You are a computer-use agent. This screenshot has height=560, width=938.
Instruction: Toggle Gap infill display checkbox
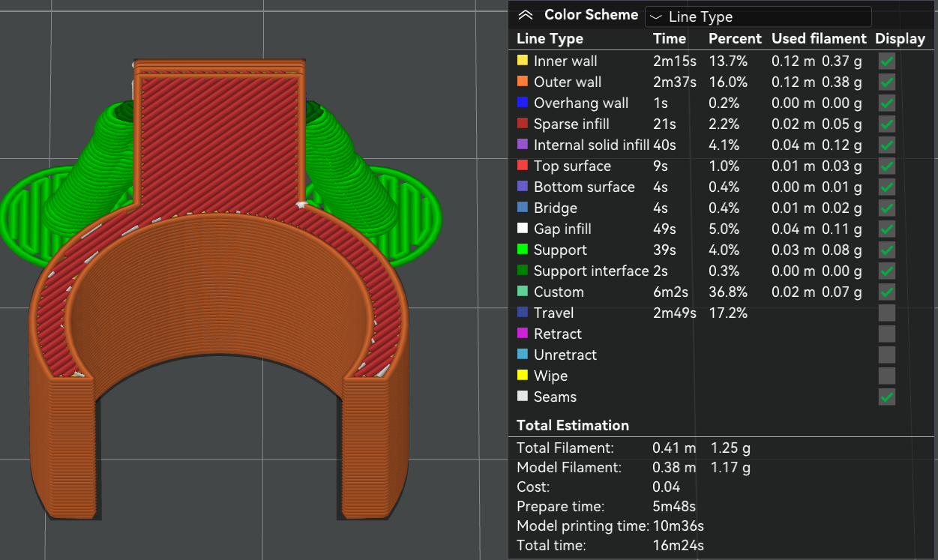[887, 229]
